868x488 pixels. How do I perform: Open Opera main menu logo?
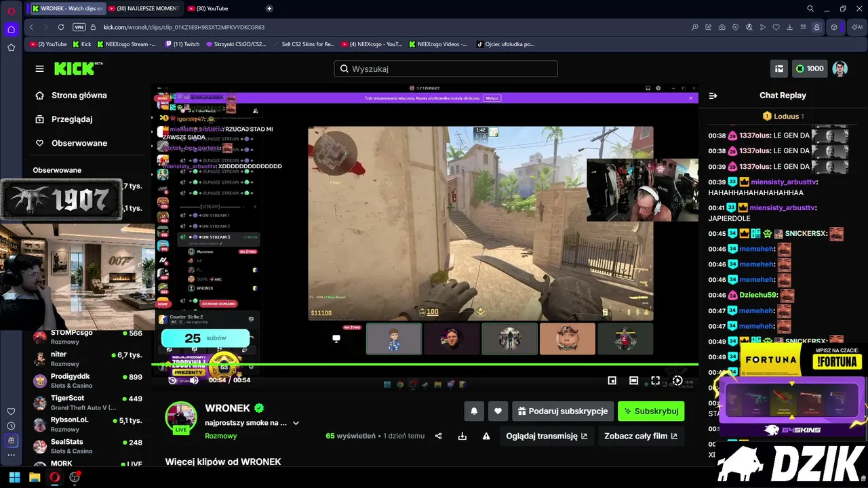pyautogui.click(x=11, y=10)
